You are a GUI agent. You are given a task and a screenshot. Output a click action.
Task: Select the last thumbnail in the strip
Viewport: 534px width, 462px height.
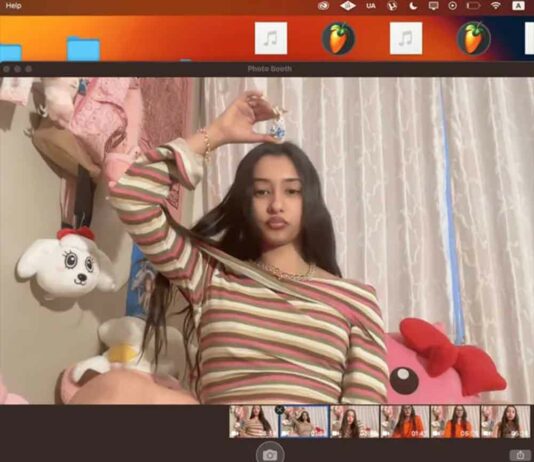505,421
